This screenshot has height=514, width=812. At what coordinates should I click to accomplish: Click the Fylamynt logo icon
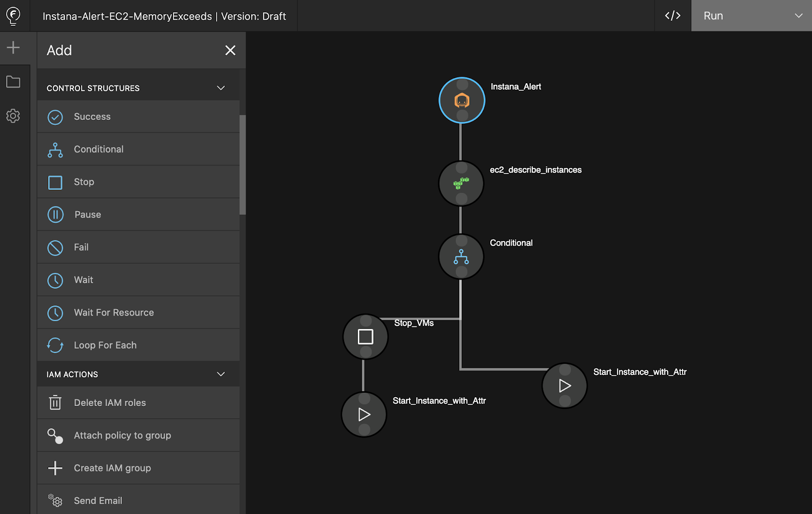coord(13,16)
